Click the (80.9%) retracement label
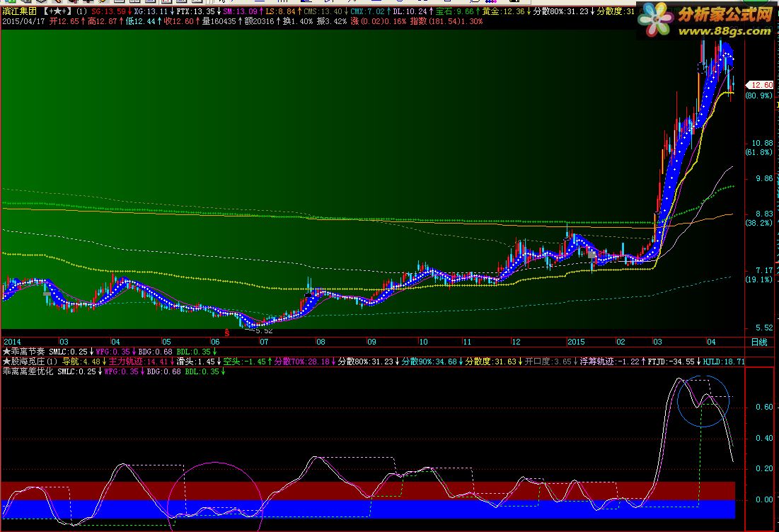 tap(759, 96)
